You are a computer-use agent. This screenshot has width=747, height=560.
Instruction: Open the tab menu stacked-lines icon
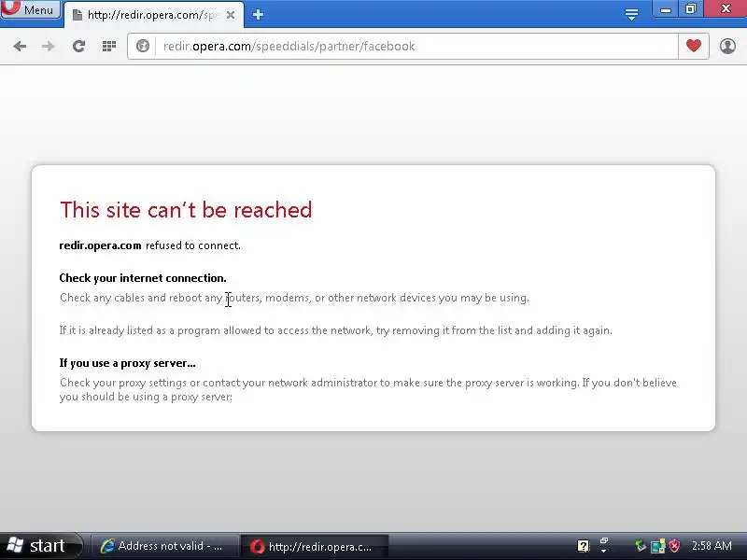[x=632, y=15]
